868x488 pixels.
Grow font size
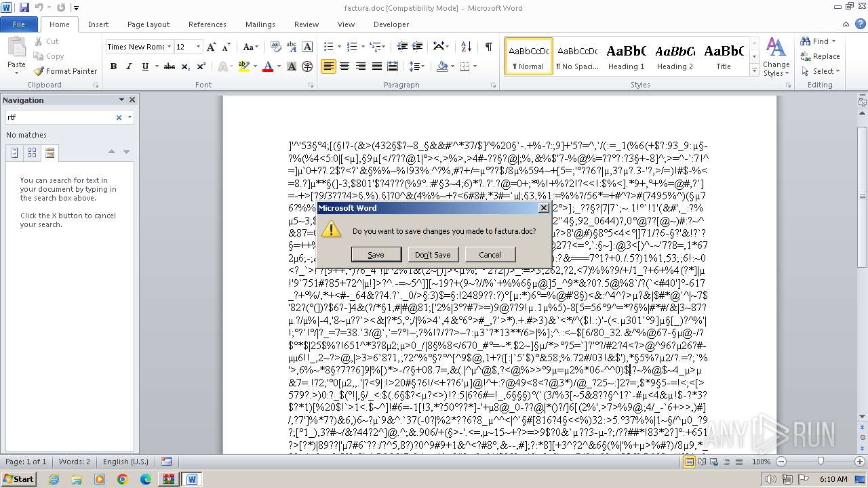[x=212, y=47]
